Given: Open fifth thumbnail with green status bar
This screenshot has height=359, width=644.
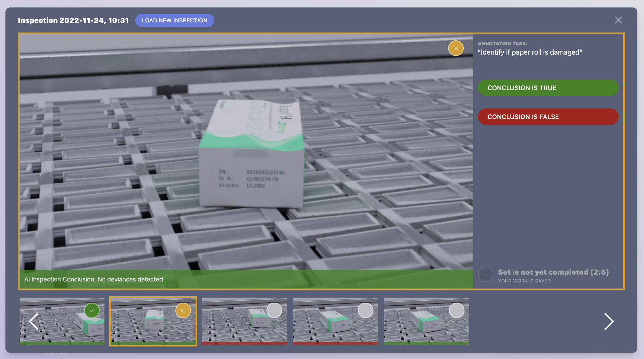Looking at the screenshot, I should [x=427, y=321].
